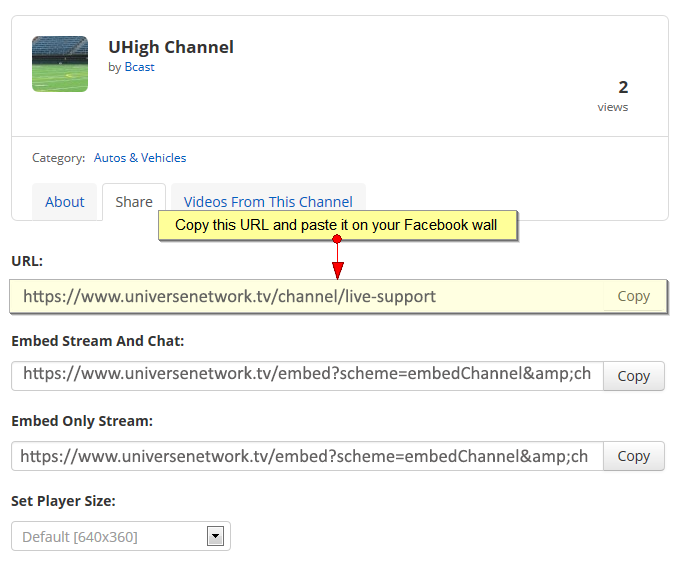Click the yellow Facebook wall tooltip

click(x=337, y=225)
